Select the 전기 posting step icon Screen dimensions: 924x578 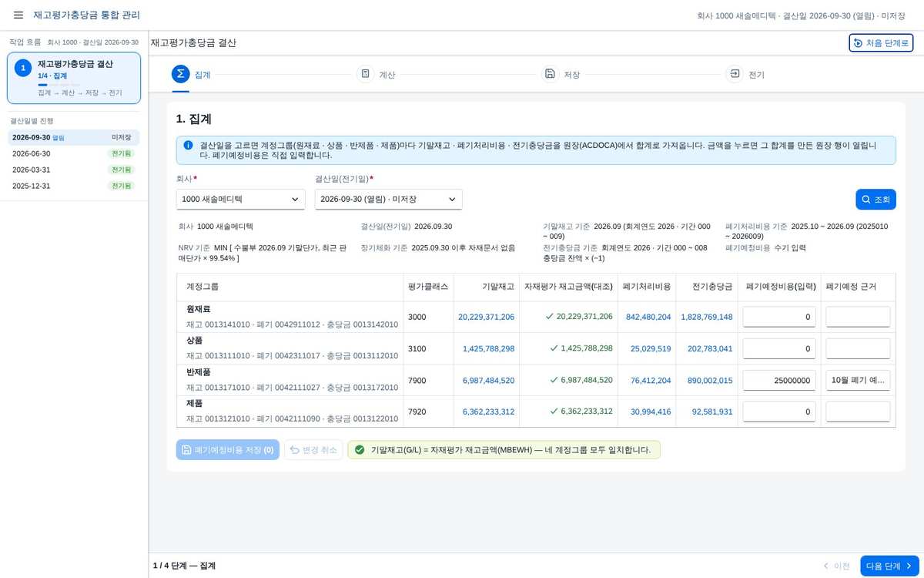[x=735, y=74]
